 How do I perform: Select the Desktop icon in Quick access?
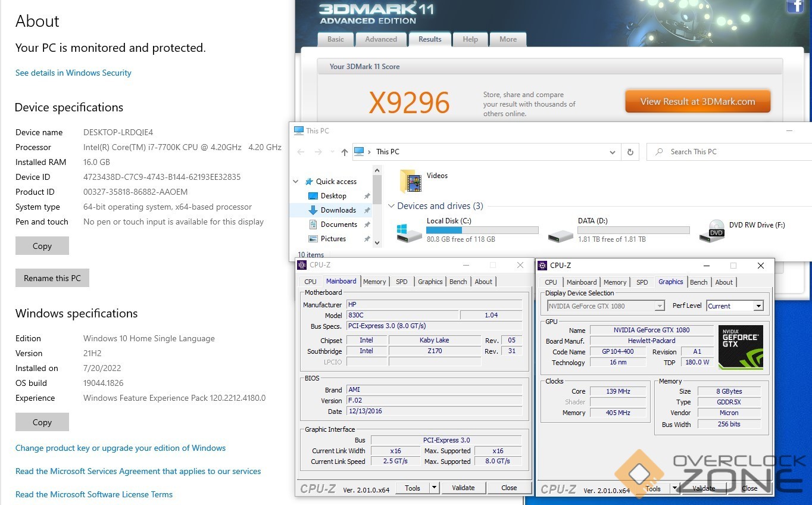click(313, 196)
